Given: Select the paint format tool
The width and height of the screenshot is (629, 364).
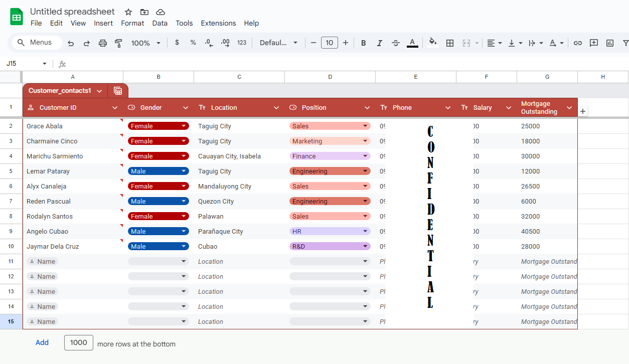Looking at the screenshot, I should pyautogui.click(x=118, y=43).
